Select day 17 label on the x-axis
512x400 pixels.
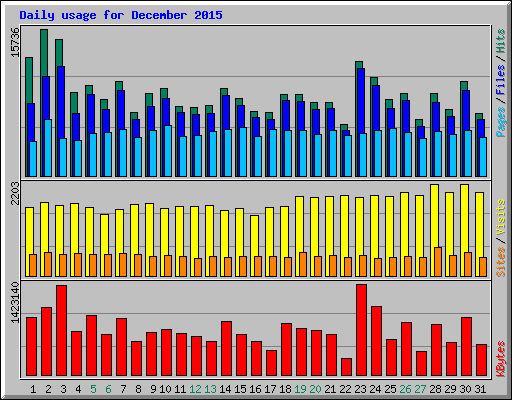270,389
